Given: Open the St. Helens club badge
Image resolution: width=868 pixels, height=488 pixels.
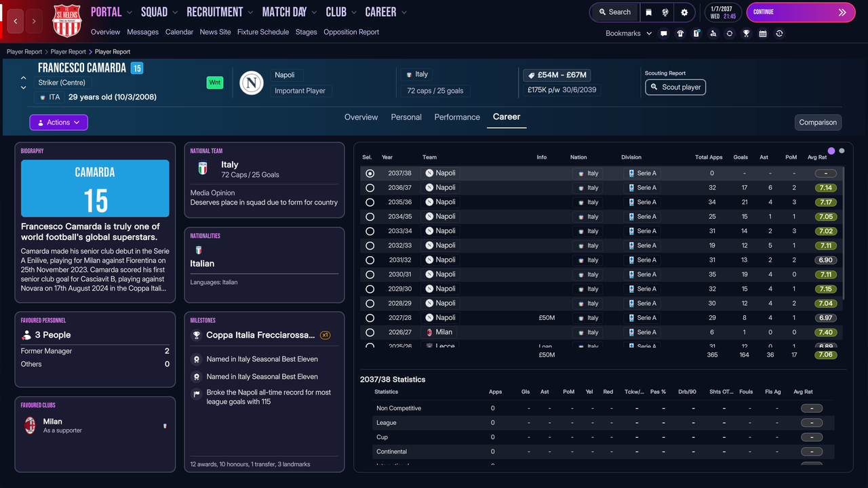Looking at the screenshot, I should coord(67,20).
